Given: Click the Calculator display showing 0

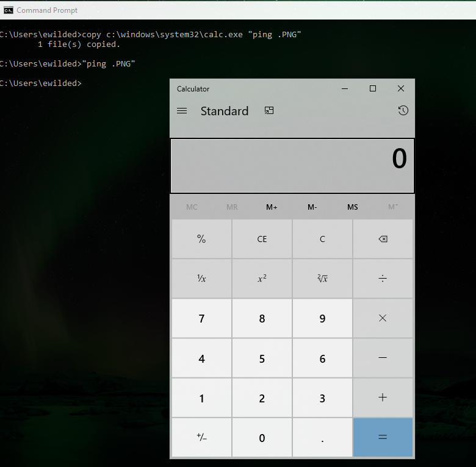Looking at the screenshot, I should [292, 166].
